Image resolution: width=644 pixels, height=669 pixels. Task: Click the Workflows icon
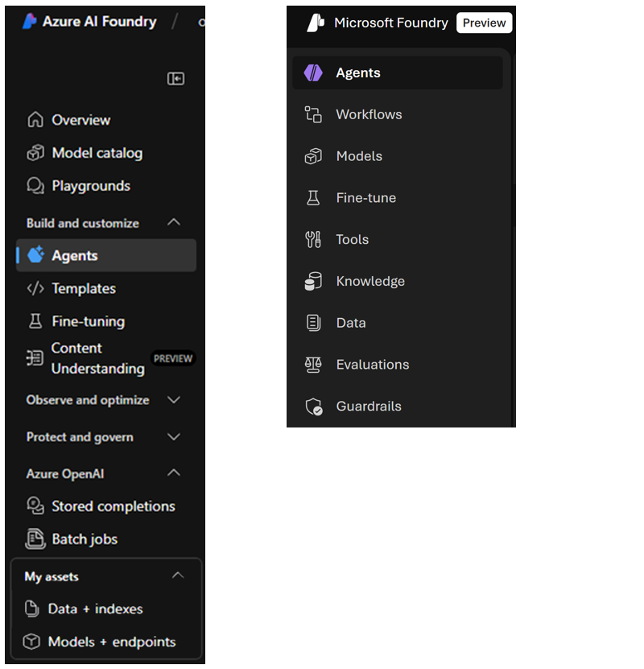tap(313, 114)
